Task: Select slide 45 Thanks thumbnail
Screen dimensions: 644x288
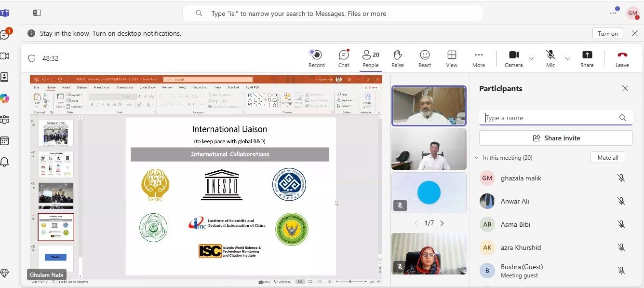Action: click(x=56, y=258)
